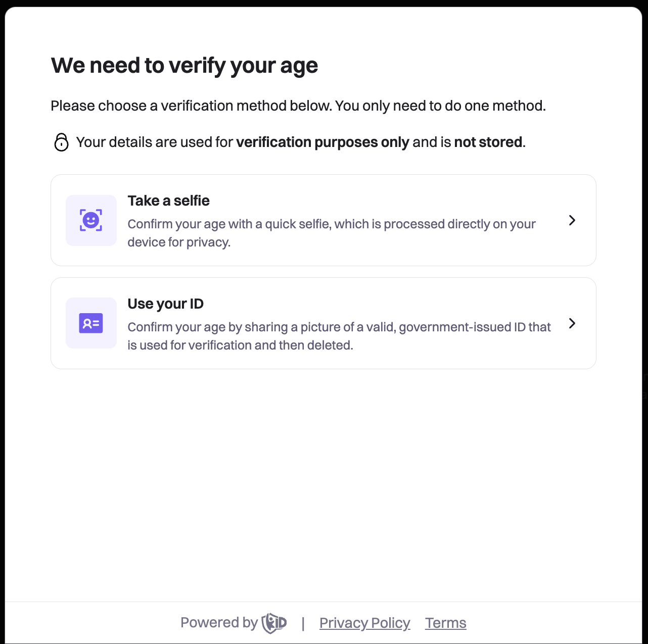Open the Take a selfie chevron arrow
This screenshot has height=644, width=648.
tap(572, 220)
